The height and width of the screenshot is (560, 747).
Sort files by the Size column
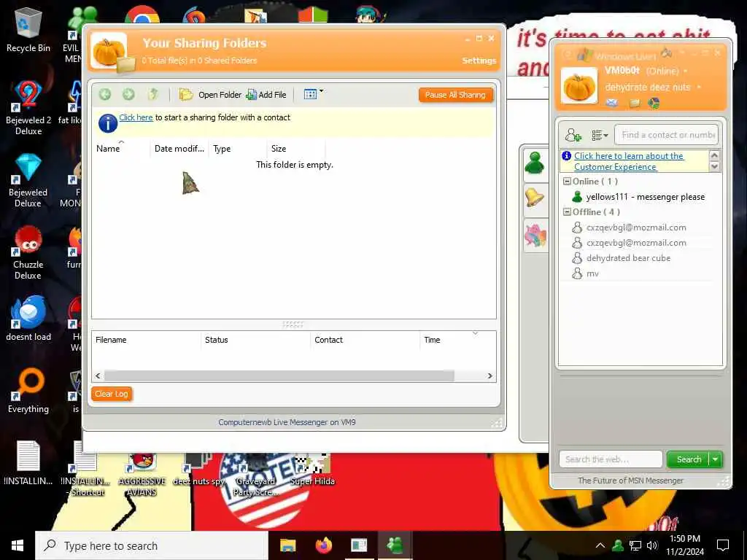point(296,149)
